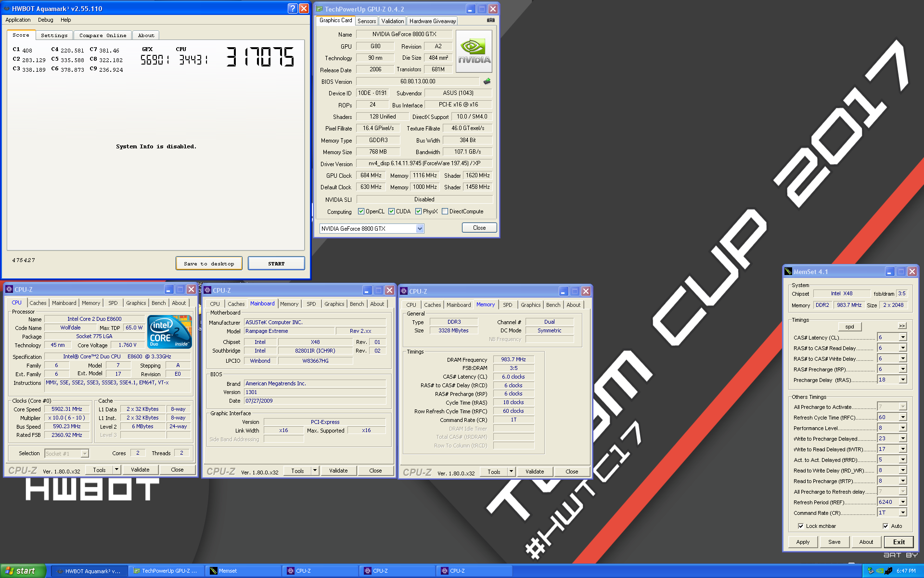Click the NVIDIA tray icon
The width and height of the screenshot is (924, 578).
coord(880,571)
